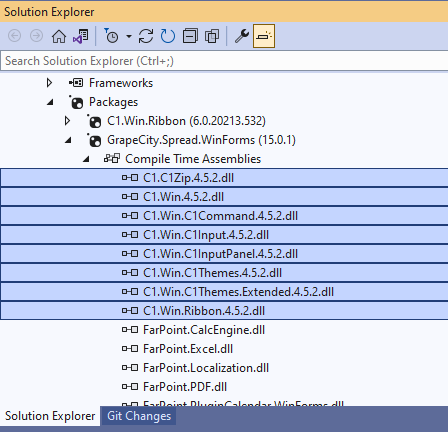
Task: Expand the Frameworks node
Action: [49, 83]
